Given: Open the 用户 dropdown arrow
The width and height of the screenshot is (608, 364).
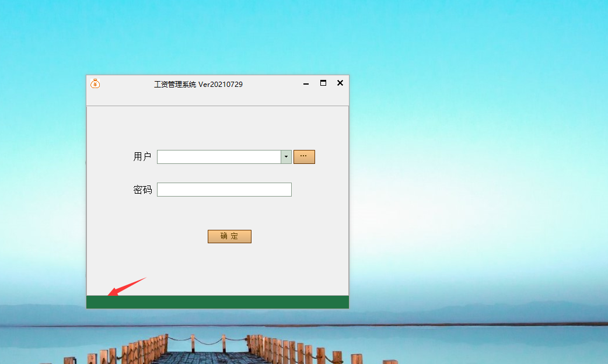Looking at the screenshot, I should pyautogui.click(x=286, y=157).
